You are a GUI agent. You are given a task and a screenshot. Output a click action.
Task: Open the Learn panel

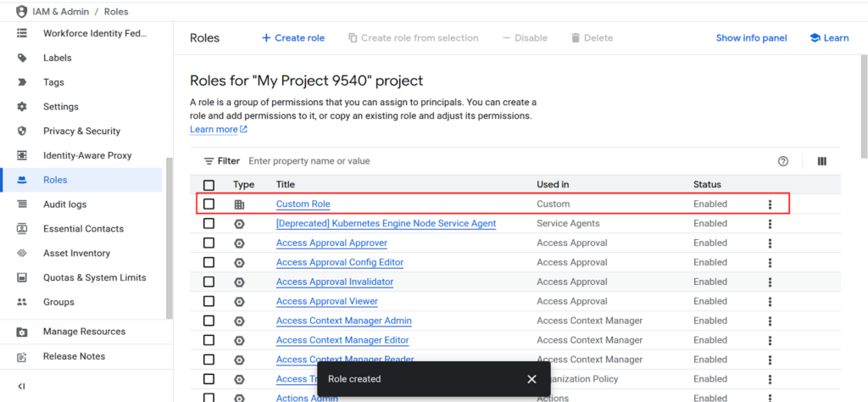[x=829, y=37]
